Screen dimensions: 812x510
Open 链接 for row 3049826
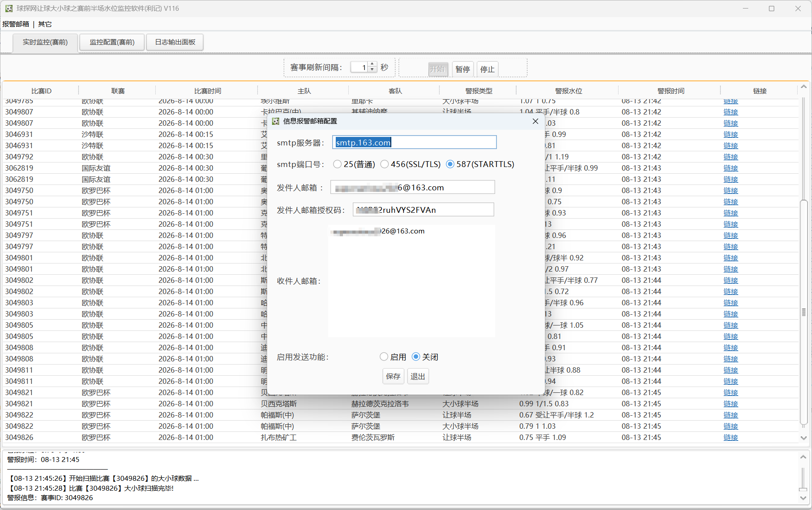point(731,437)
